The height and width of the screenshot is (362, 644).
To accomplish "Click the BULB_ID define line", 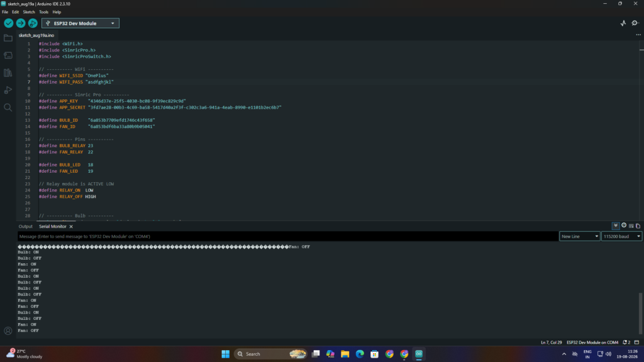I will [97, 120].
